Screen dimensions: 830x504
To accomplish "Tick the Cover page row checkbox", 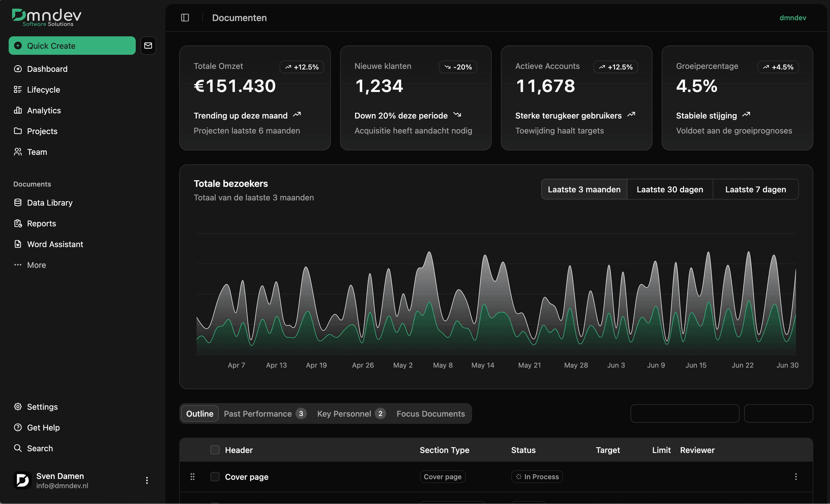I will [x=215, y=477].
